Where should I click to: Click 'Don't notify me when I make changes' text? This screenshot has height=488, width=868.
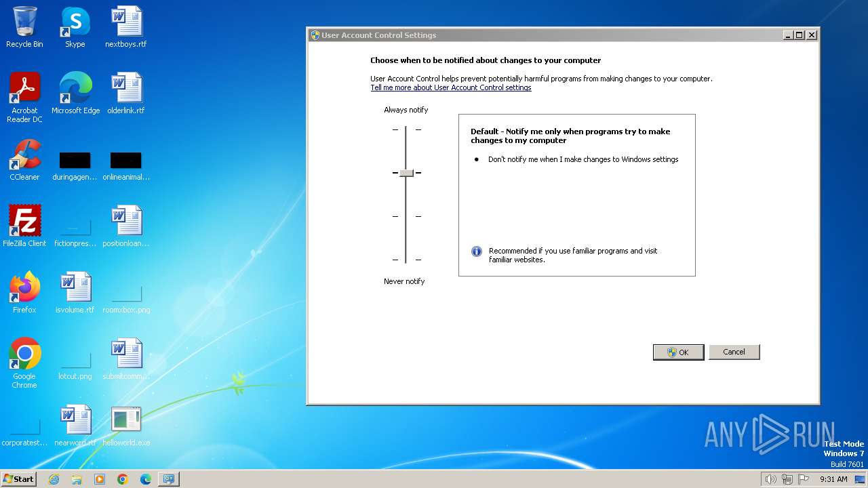click(583, 159)
